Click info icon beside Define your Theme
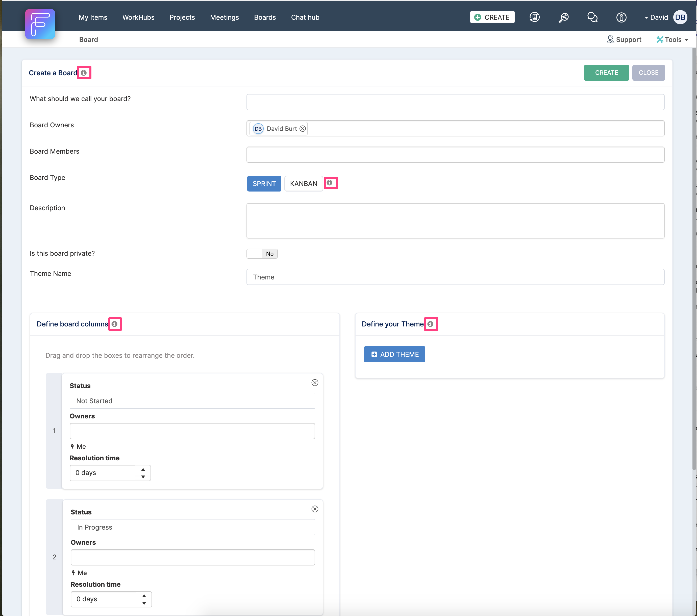The width and height of the screenshot is (697, 616). pos(430,324)
